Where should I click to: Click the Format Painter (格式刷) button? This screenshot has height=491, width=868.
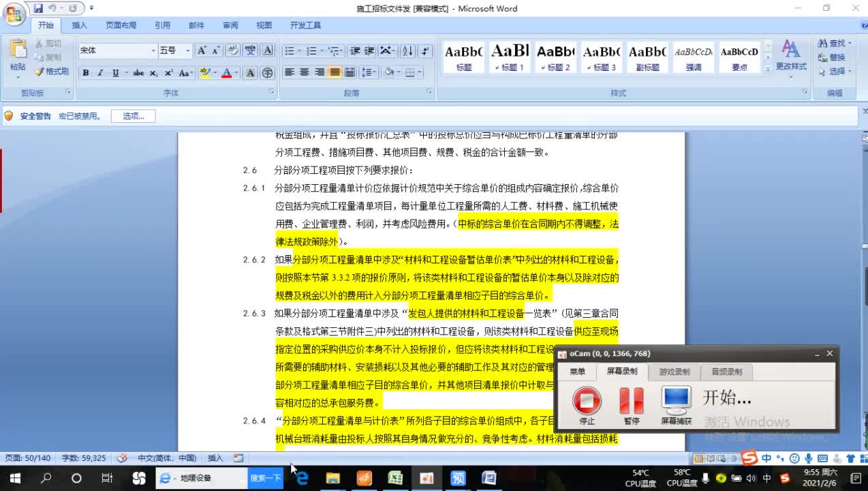pos(52,72)
